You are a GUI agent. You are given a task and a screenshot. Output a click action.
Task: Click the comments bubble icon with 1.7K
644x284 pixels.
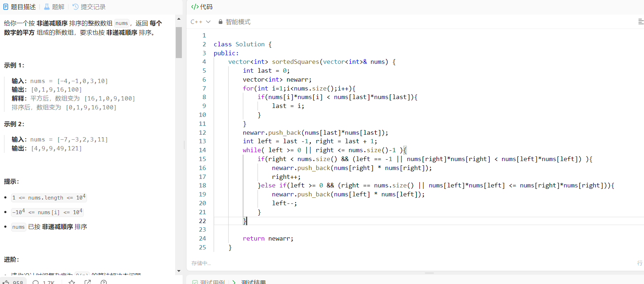(36, 282)
